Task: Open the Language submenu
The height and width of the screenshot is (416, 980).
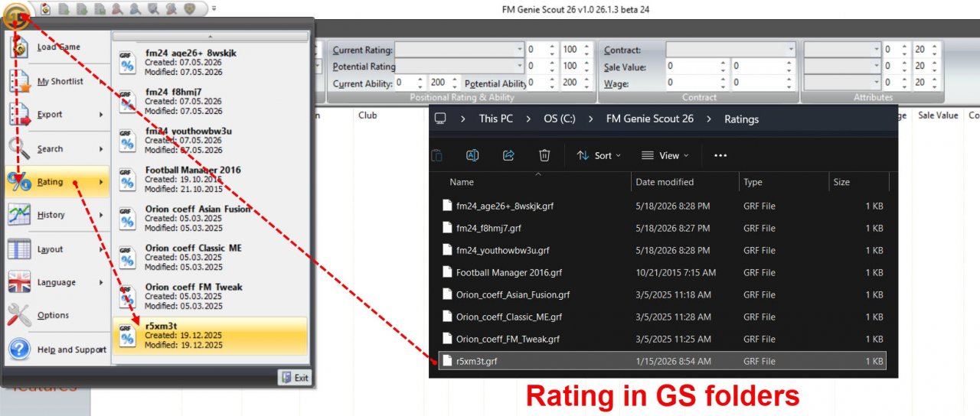Action: [x=57, y=282]
